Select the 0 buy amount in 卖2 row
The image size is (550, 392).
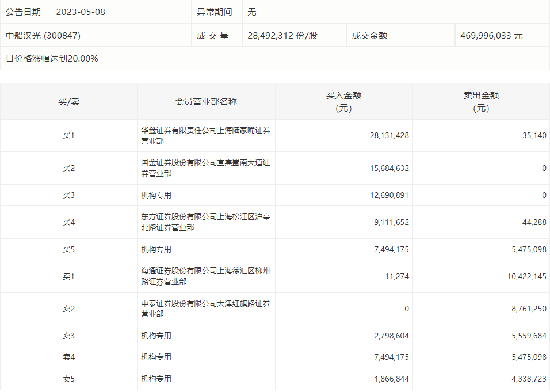tap(407, 309)
